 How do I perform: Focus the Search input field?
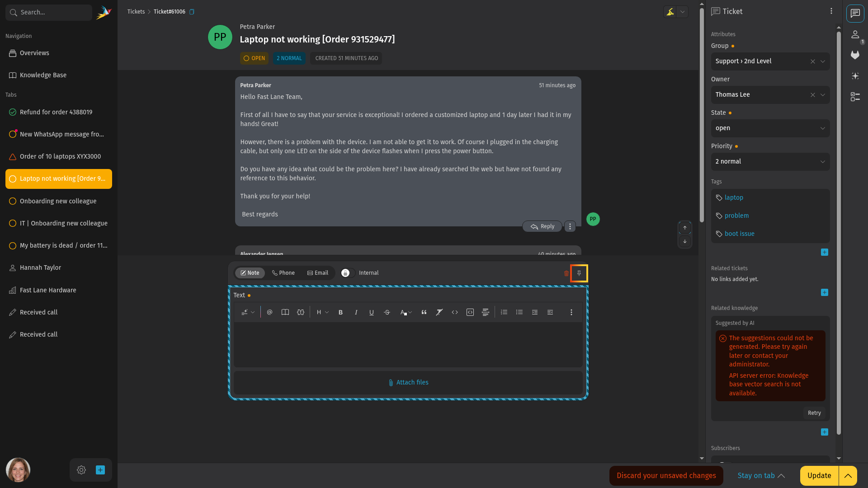pos(49,13)
